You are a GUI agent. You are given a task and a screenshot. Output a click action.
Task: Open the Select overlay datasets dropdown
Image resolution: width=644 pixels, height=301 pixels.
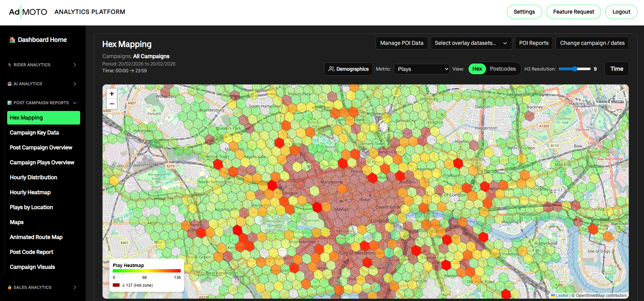(471, 43)
